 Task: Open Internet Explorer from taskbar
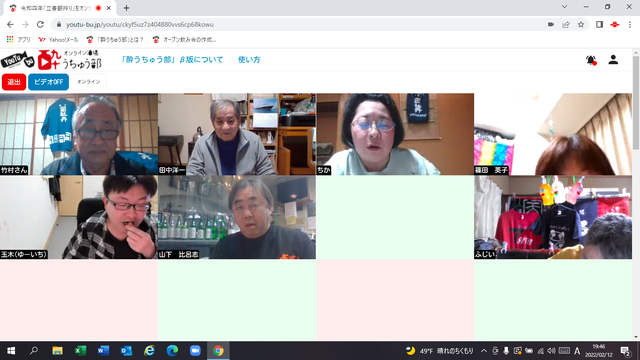pyautogui.click(x=149, y=351)
